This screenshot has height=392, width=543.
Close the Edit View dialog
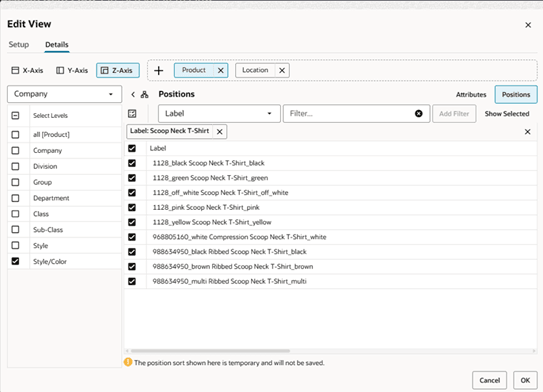pos(528,25)
